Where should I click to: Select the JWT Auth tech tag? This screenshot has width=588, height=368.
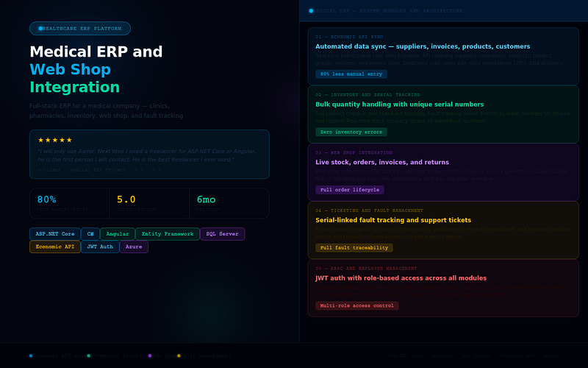point(100,247)
